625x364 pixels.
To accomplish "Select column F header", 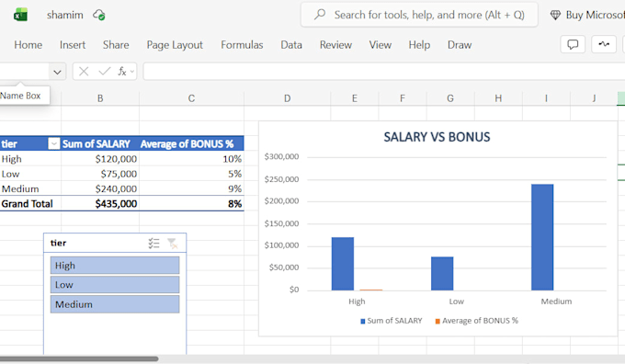I will click(x=403, y=98).
